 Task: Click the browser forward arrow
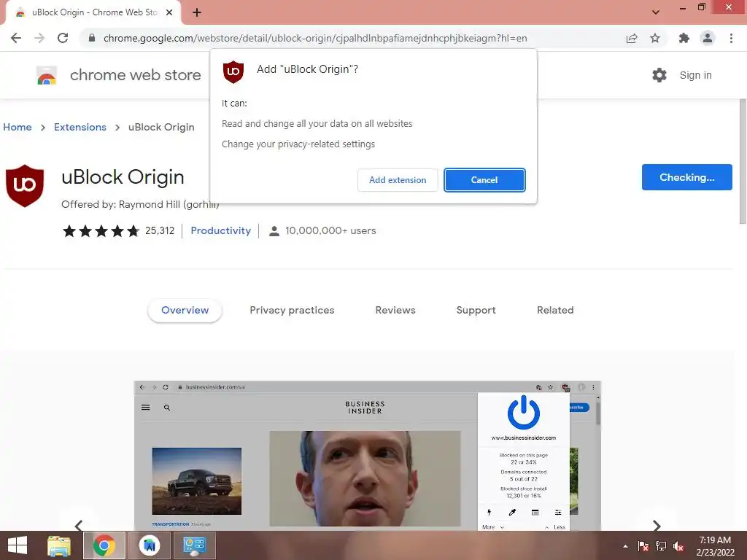[39, 38]
